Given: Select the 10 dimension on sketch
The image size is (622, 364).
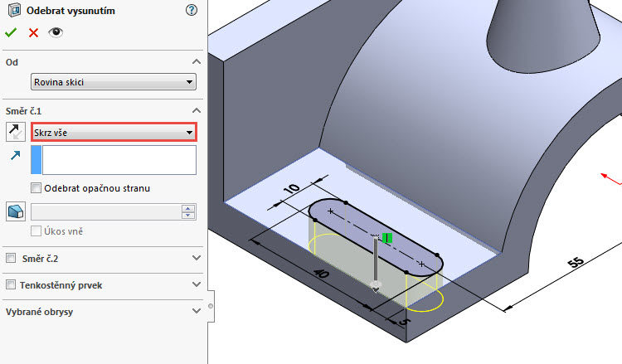Looking at the screenshot, I should pos(292,189).
